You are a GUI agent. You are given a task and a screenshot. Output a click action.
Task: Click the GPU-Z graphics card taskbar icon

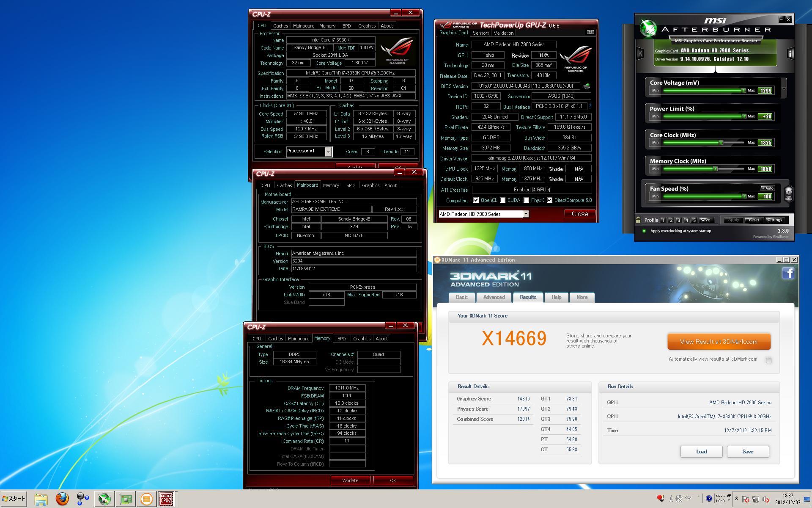(x=126, y=500)
